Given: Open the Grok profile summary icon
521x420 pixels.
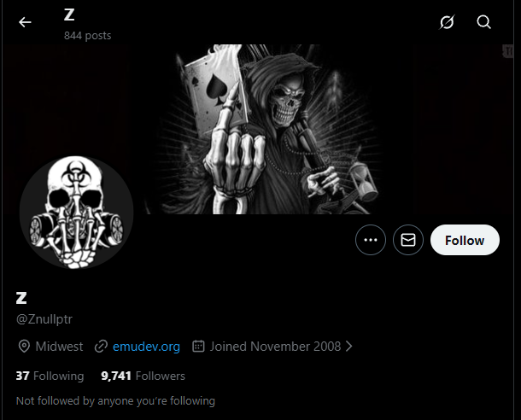Looking at the screenshot, I should 447,22.
